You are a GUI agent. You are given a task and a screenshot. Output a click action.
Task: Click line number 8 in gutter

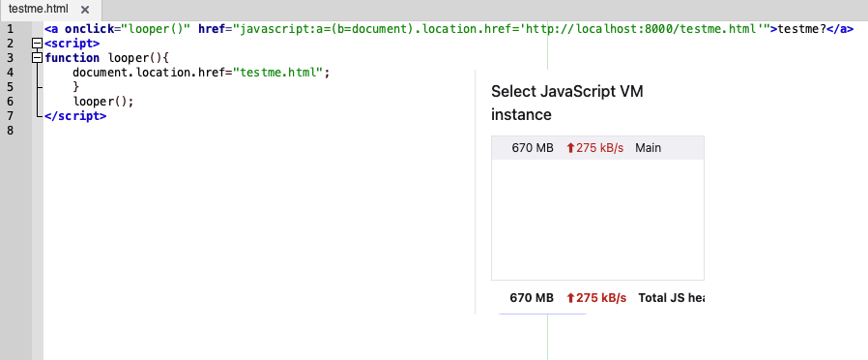pyautogui.click(x=11, y=130)
